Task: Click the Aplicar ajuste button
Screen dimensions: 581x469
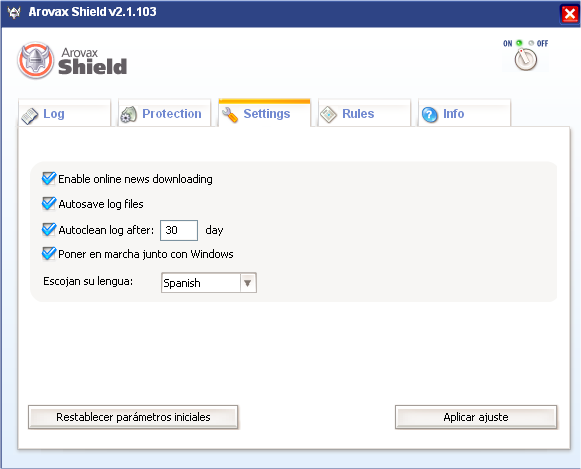Action: tap(476, 417)
